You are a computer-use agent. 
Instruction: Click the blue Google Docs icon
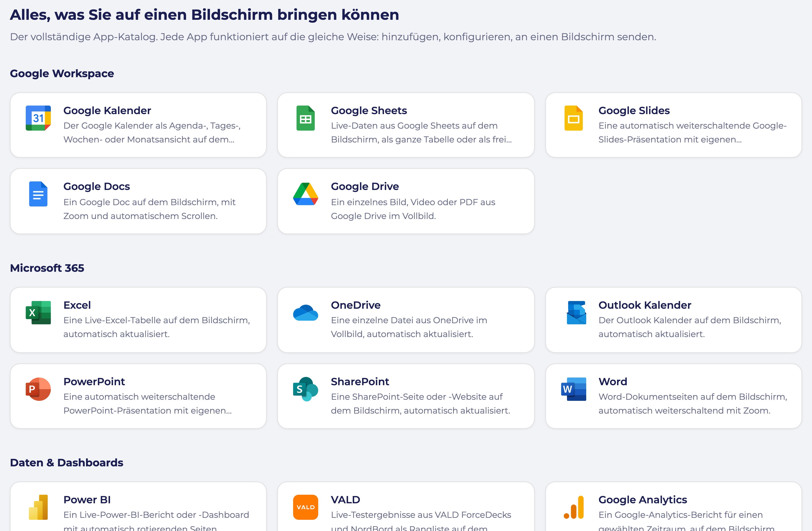point(38,194)
